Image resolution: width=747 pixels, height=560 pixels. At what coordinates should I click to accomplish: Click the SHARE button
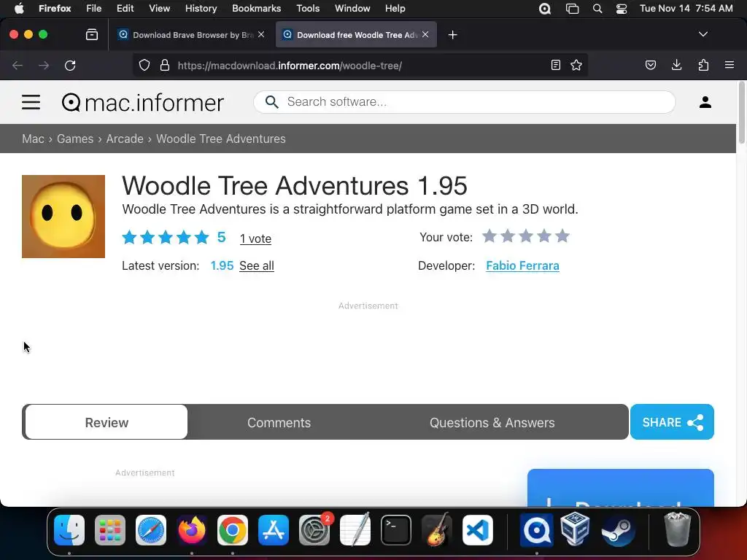(x=672, y=422)
